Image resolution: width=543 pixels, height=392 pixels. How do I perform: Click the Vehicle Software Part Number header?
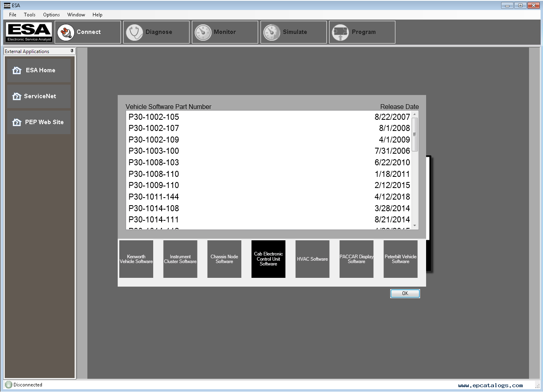pos(168,107)
